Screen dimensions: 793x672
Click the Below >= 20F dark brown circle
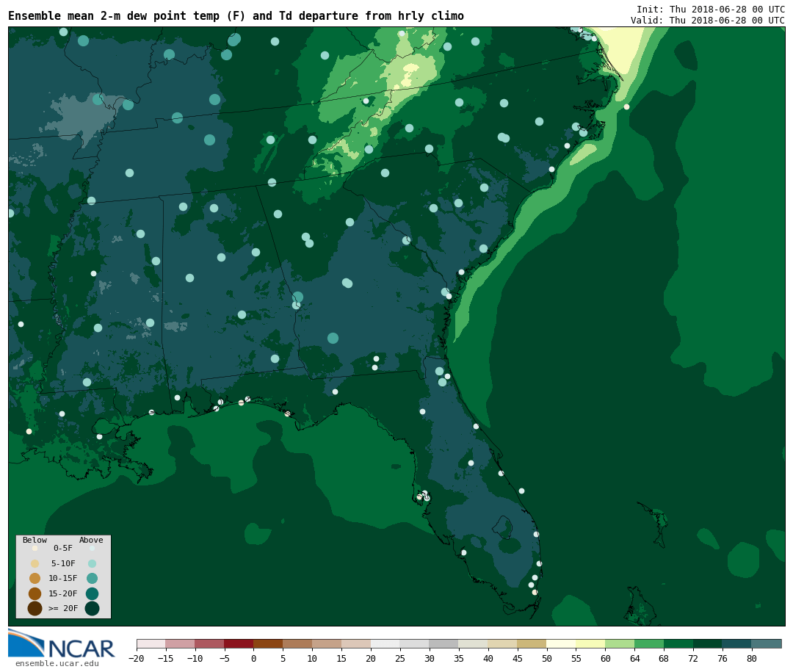(35, 608)
